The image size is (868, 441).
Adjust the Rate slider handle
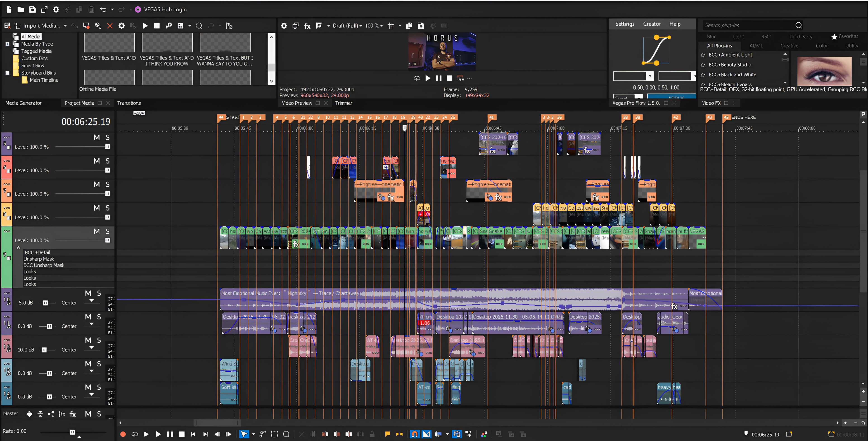72,432
